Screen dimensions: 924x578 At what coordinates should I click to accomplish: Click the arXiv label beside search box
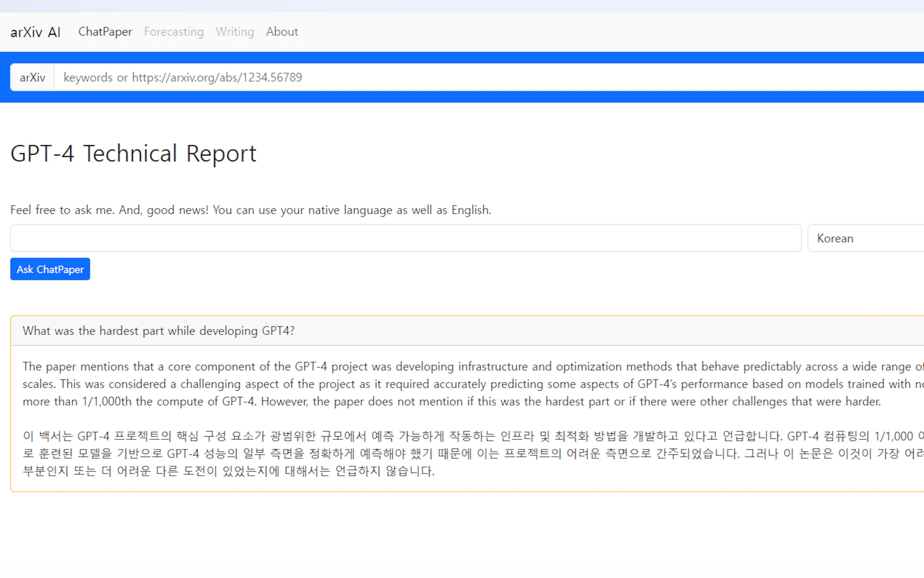click(x=32, y=78)
